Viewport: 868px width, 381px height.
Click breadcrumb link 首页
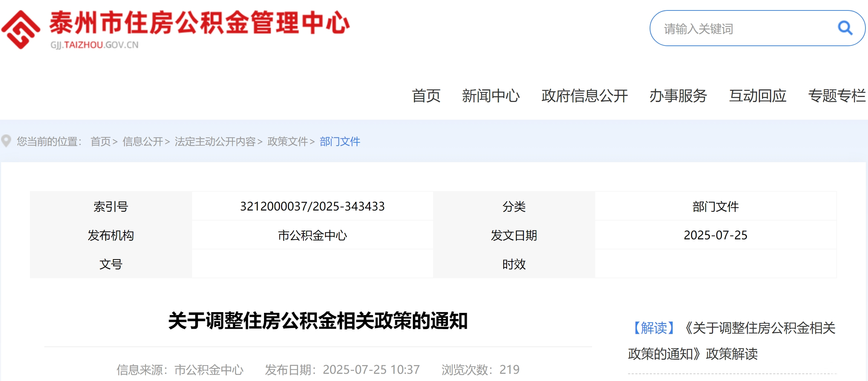point(101,141)
